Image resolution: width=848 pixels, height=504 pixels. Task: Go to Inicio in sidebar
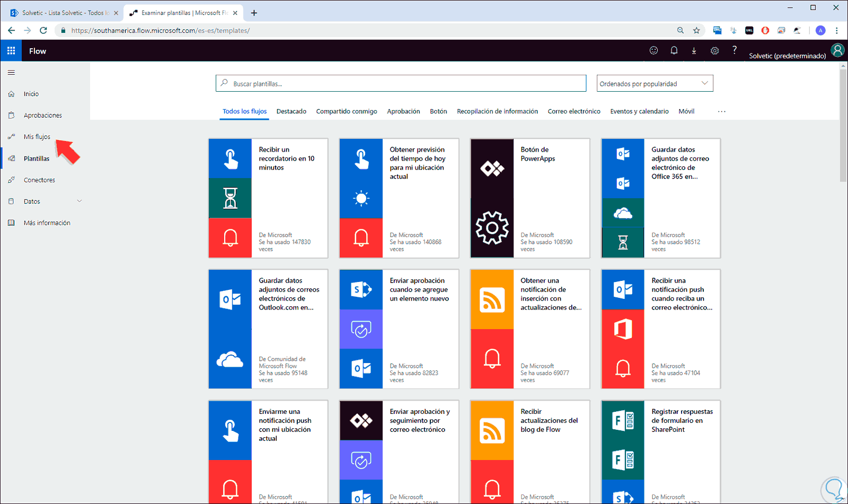[x=31, y=94]
